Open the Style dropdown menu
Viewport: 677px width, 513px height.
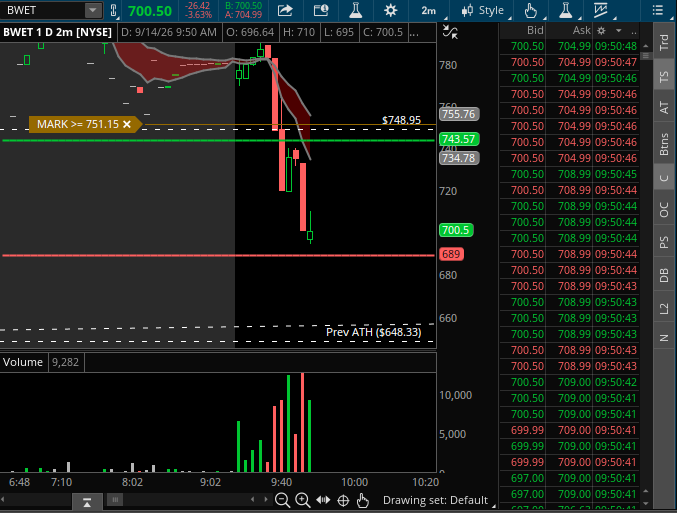[483, 10]
